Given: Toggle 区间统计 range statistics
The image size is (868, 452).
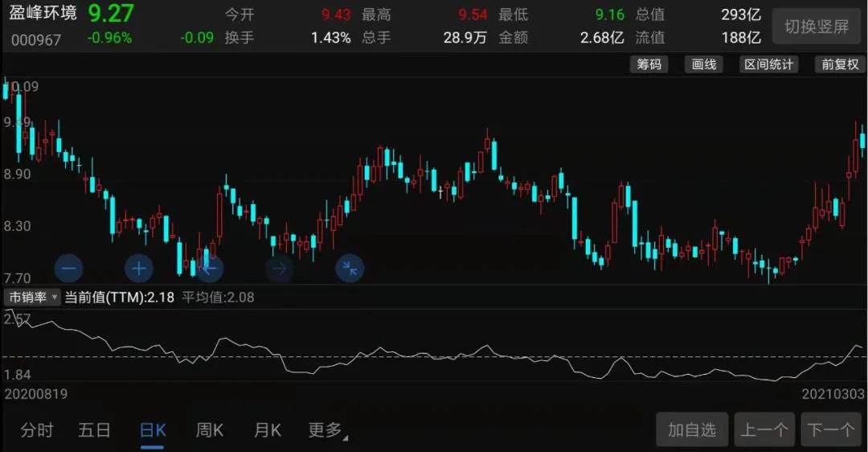Looking at the screenshot, I should click(x=768, y=64).
